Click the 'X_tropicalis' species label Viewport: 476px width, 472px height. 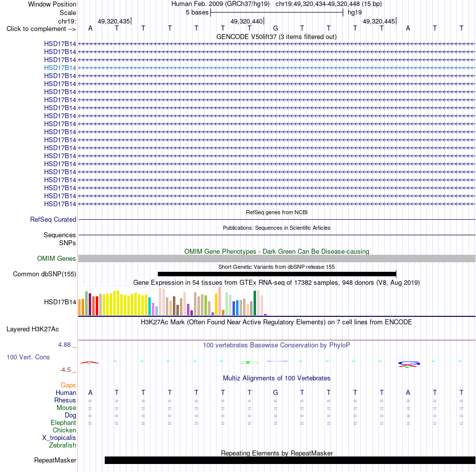pos(59,438)
